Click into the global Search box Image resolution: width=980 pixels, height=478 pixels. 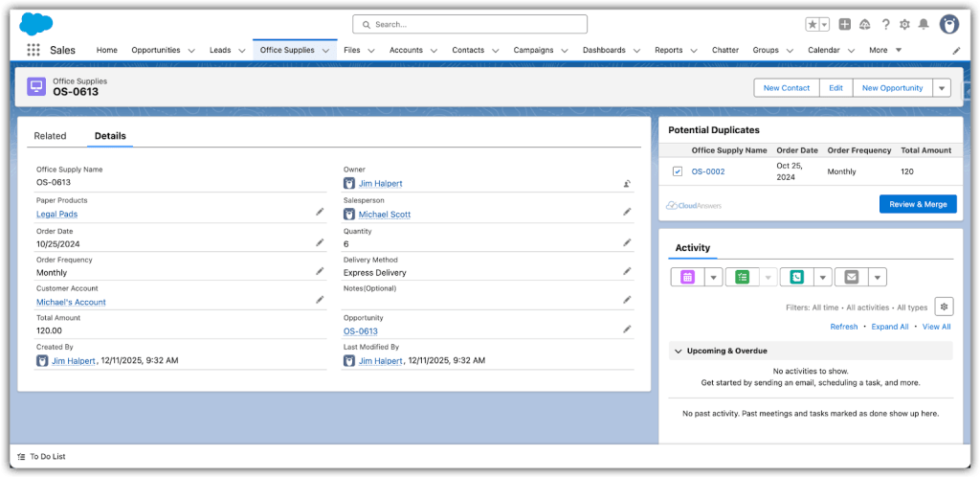(x=469, y=24)
